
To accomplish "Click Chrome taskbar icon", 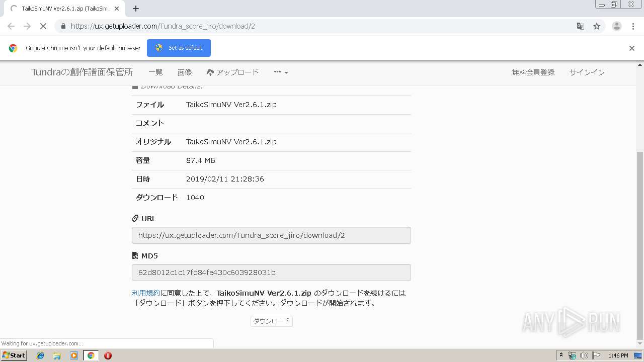I will 91,355.
